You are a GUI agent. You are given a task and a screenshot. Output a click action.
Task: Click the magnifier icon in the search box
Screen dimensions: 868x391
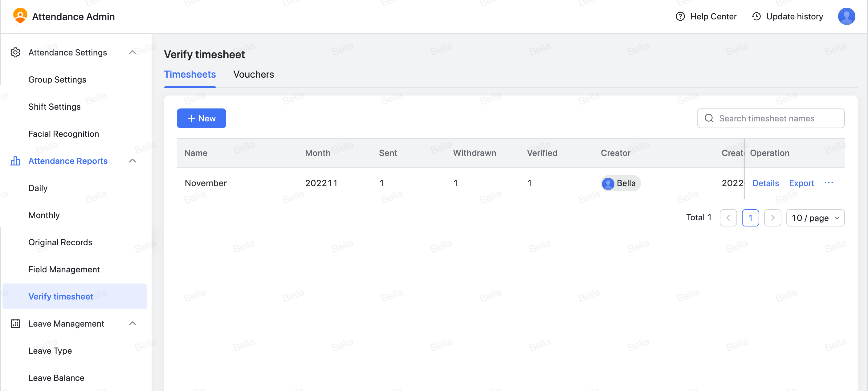tap(709, 118)
